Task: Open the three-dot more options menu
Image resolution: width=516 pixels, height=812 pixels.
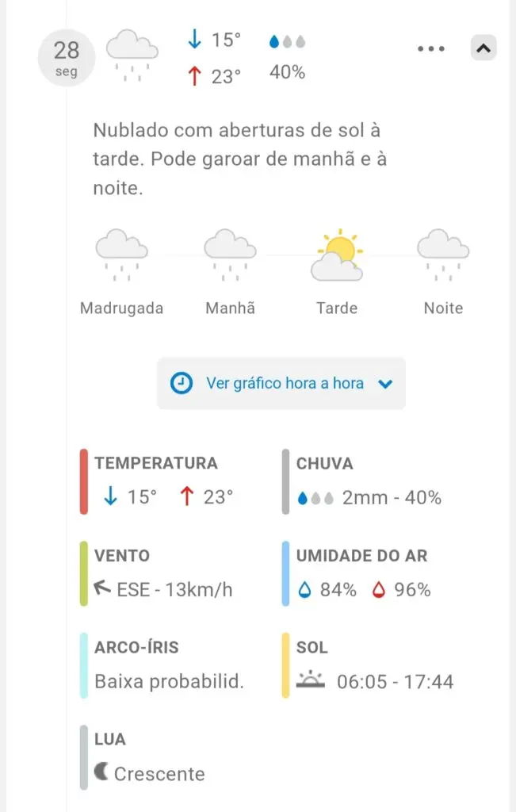Action: (431, 48)
